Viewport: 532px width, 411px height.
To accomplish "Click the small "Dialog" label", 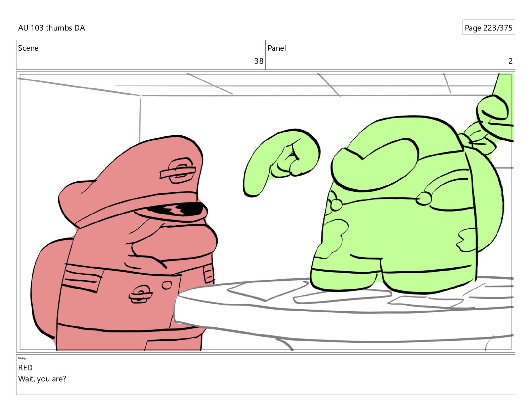I will (x=22, y=358).
